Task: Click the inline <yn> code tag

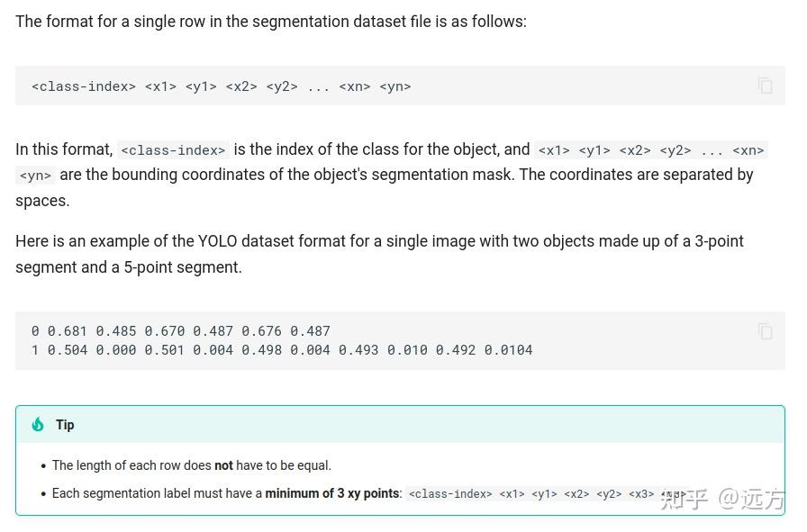Action: (35, 176)
